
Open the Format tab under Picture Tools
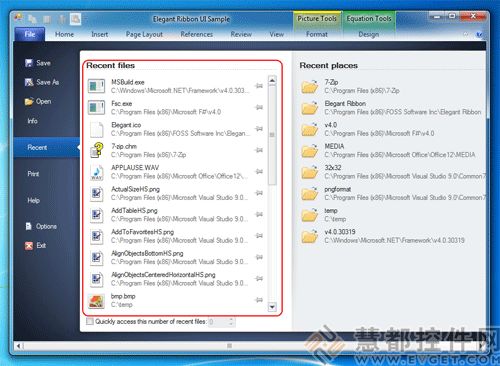pyautogui.click(x=317, y=34)
